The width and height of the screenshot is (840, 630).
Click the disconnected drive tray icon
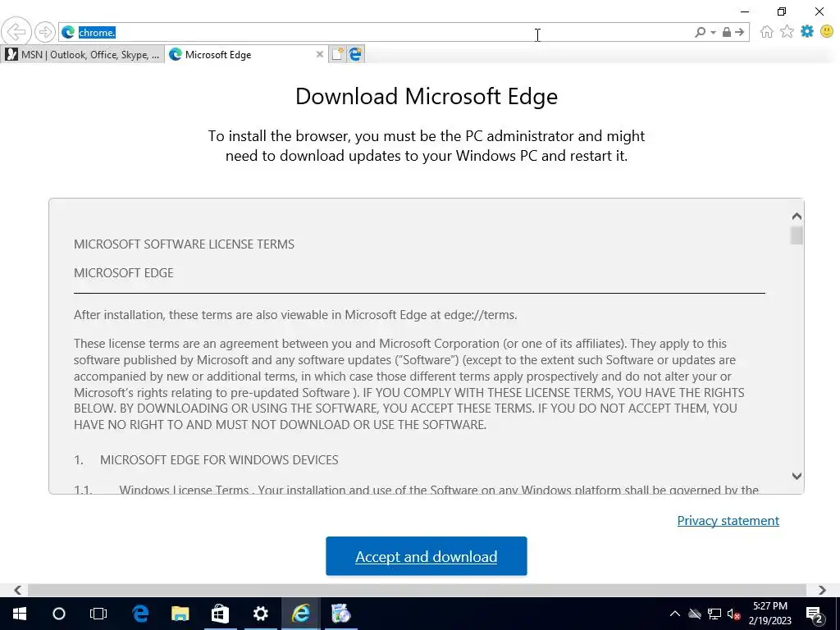point(695,614)
